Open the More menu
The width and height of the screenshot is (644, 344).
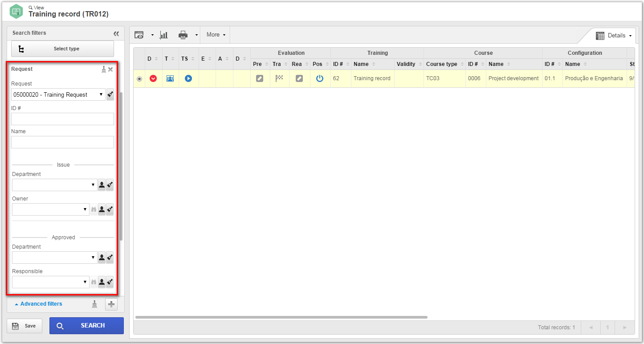(x=216, y=35)
